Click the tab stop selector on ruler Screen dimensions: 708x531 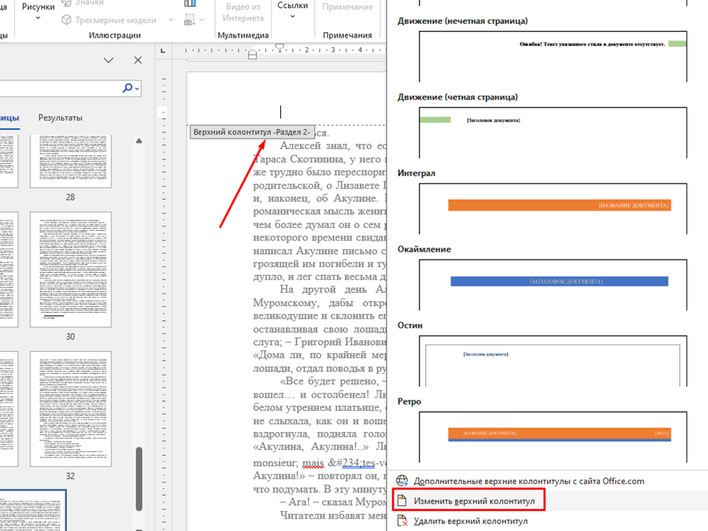pos(163,51)
